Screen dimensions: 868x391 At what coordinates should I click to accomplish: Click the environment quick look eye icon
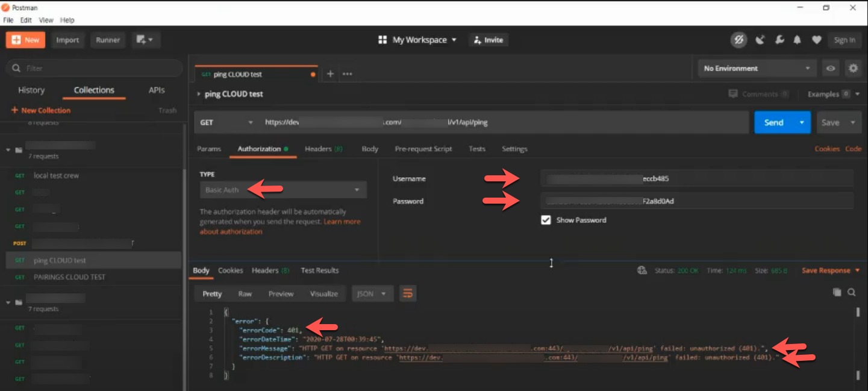831,69
